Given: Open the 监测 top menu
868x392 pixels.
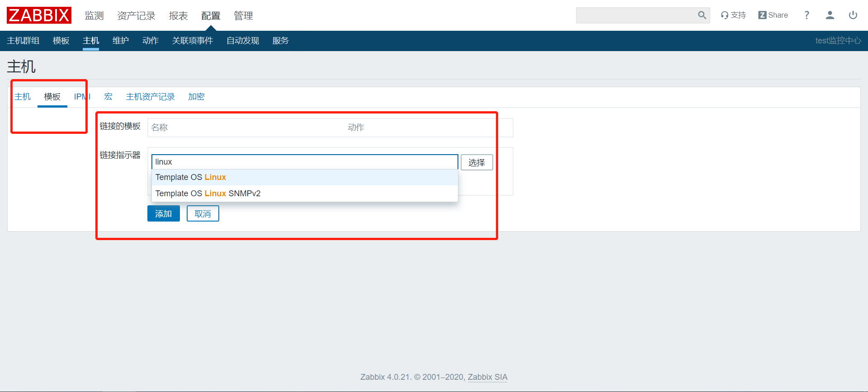Looking at the screenshot, I should tap(94, 16).
